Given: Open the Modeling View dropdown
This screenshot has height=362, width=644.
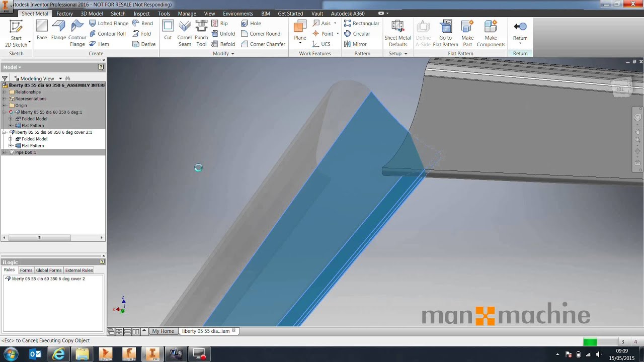Looking at the screenshot, I should coord(60,78).
